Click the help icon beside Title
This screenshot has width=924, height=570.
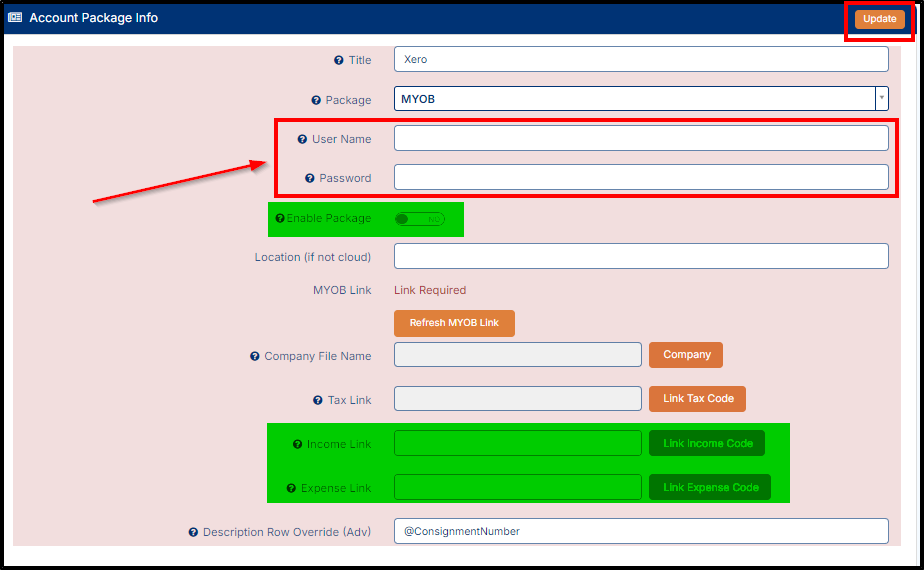339,60
